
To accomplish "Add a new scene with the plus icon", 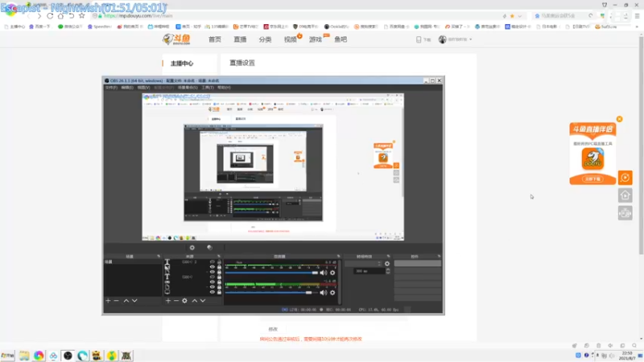I will 108,301.
